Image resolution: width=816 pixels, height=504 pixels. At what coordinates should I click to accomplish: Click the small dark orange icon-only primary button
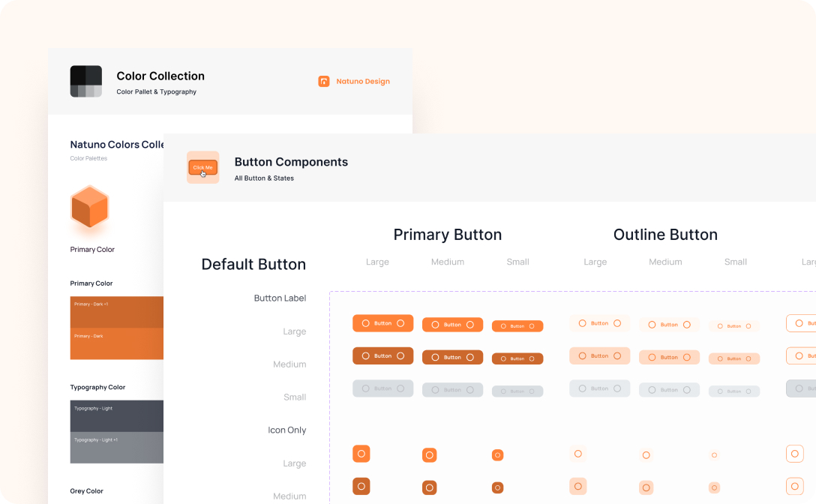coord(497,487)
